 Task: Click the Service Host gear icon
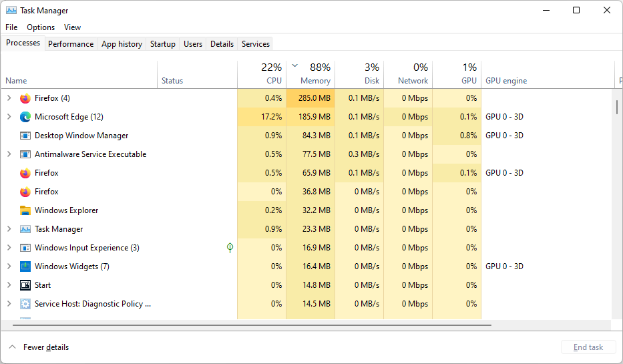pyautogui.click(x=25, y=304)
